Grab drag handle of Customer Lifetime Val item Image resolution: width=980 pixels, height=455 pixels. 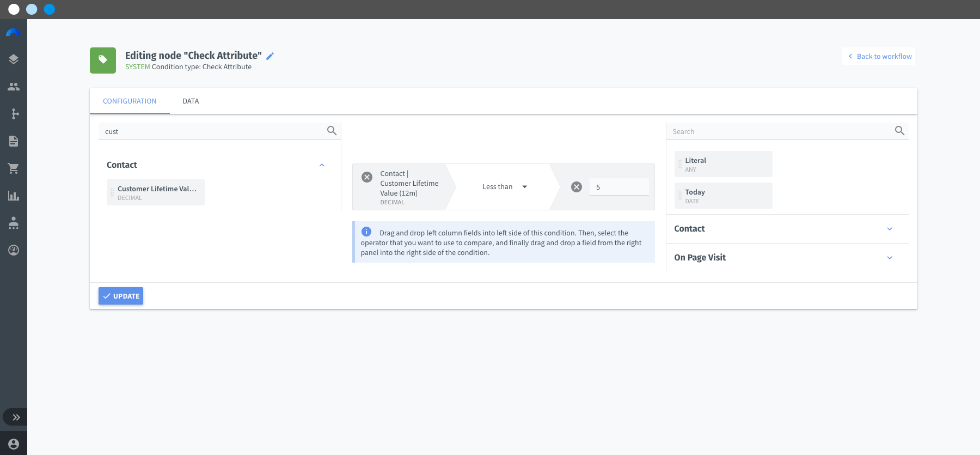(x=112, y=192)
